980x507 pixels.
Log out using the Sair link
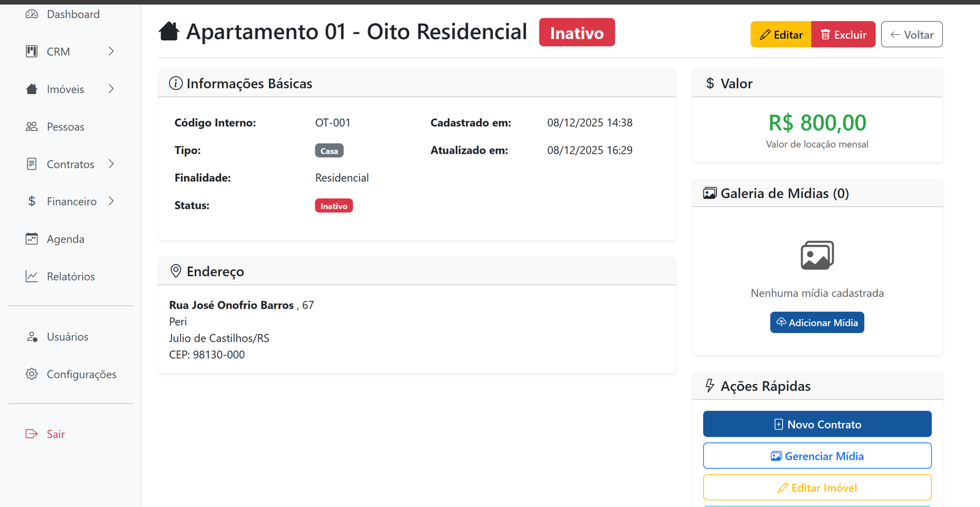55,434
